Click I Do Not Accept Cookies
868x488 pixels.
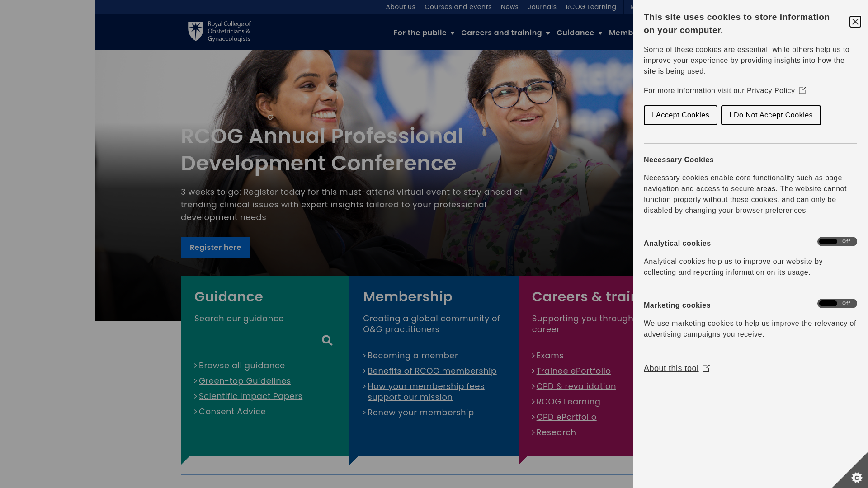coord(771,115)
